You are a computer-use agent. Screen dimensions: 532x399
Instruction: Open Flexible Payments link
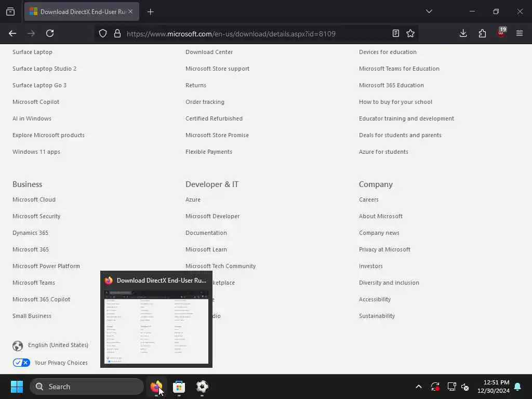click(209, 152)
